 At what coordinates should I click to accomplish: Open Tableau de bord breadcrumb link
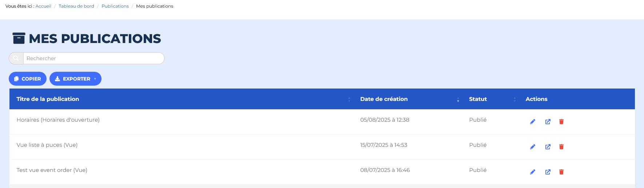click(76, 6)
